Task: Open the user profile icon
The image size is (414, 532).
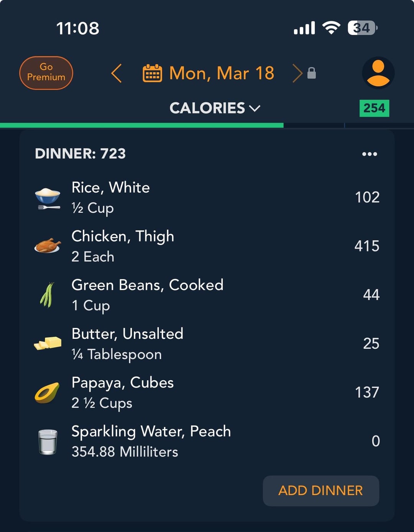Action: click(x=378, y=73)
